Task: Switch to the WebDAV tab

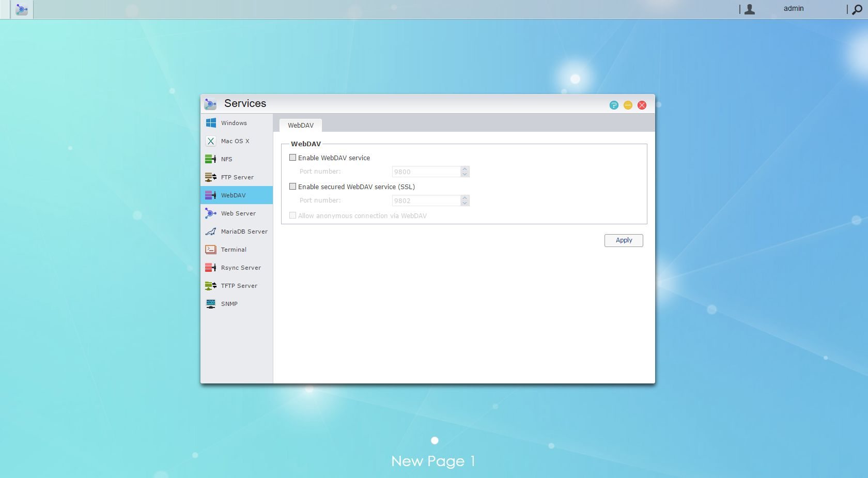Action: pos(301,126)
